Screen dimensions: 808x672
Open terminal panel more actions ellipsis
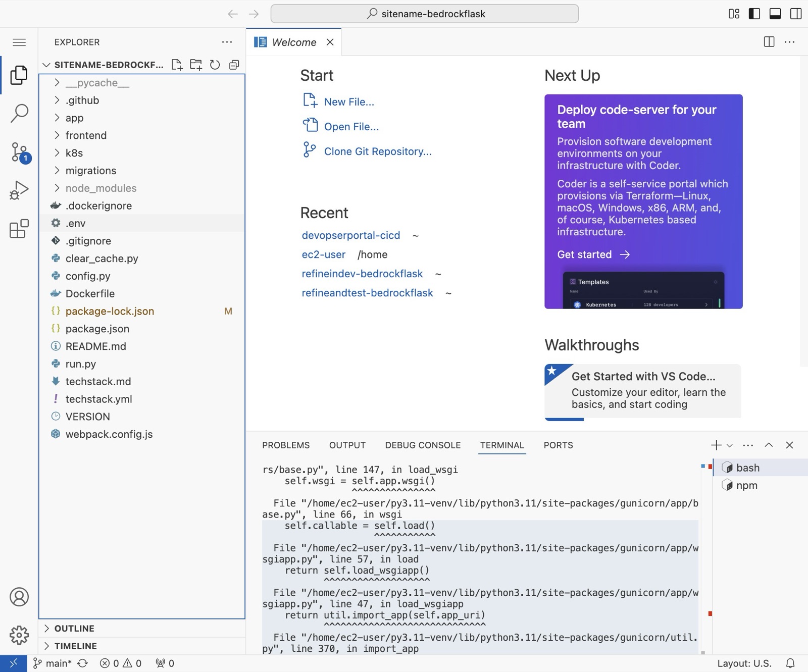pos(748,445)
